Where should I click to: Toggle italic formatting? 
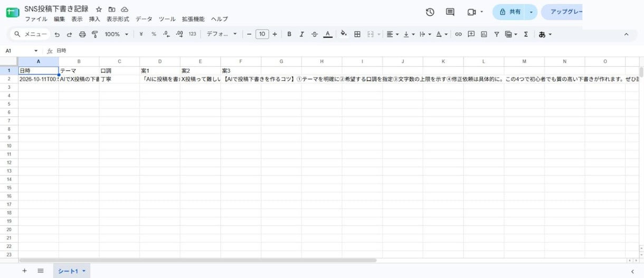302,34
